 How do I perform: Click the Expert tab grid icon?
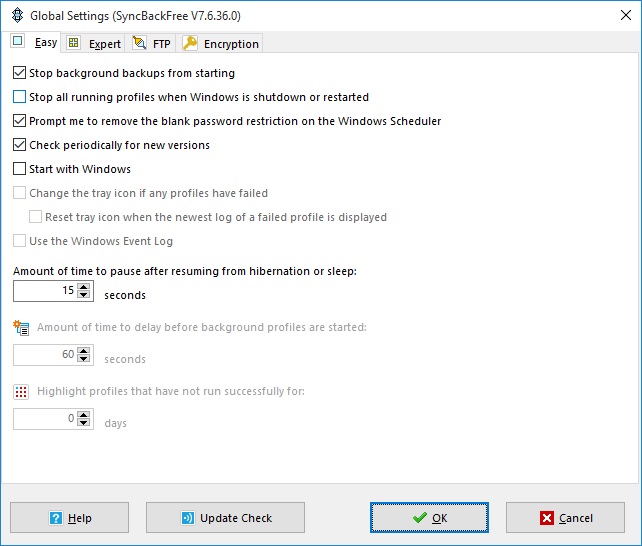click(74, 43)
